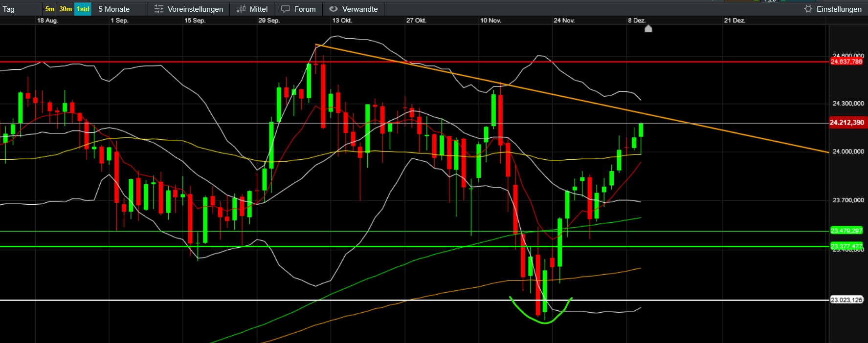Image resolution: width=868 pixels, height=343 pixels.
Task: Click the Mittel candlestick chart icon
Action: point(241,9)
